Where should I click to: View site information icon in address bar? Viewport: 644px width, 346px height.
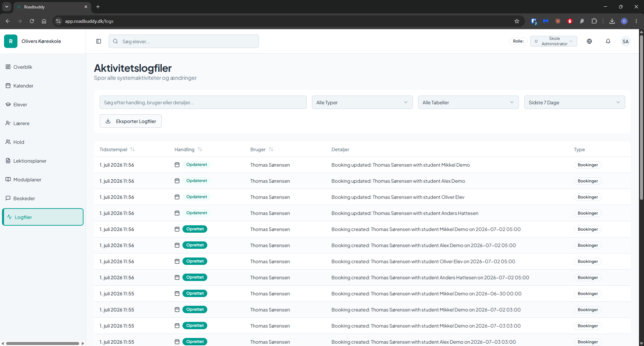point(58,21)
